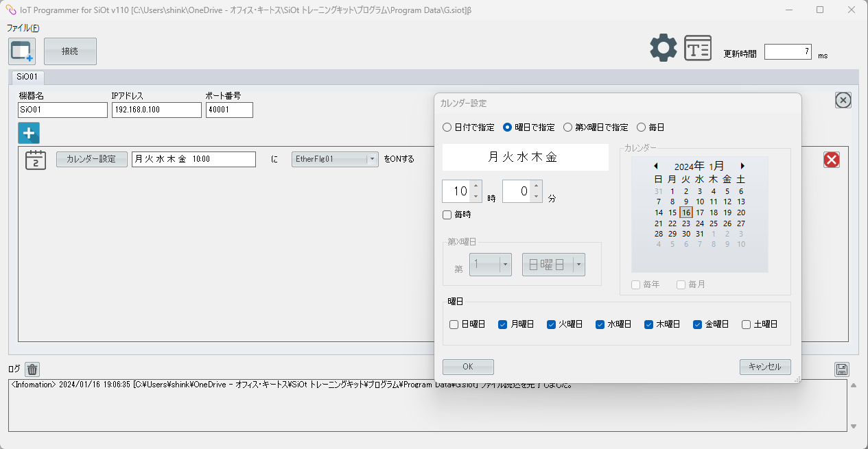Save the log with the floppy disk icon
Viewport: 868px width, 449px height.
pyautogui.click(x=841, y=369)
